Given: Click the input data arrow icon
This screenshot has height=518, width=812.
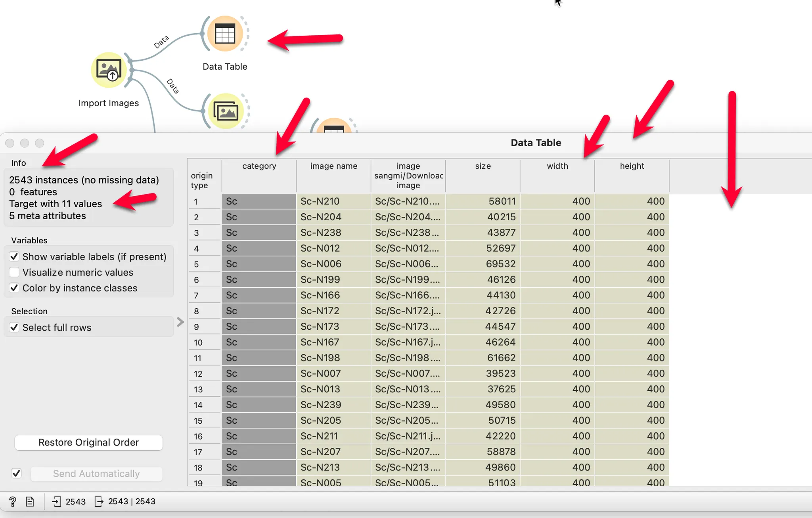Looking at the screenshot, I should 56,502.
